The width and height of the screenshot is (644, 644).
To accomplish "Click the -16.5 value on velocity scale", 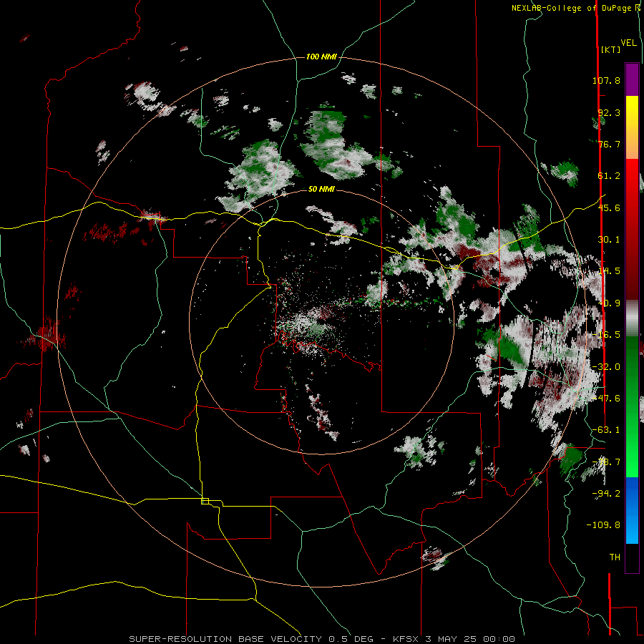I will (x=606, y=335).
